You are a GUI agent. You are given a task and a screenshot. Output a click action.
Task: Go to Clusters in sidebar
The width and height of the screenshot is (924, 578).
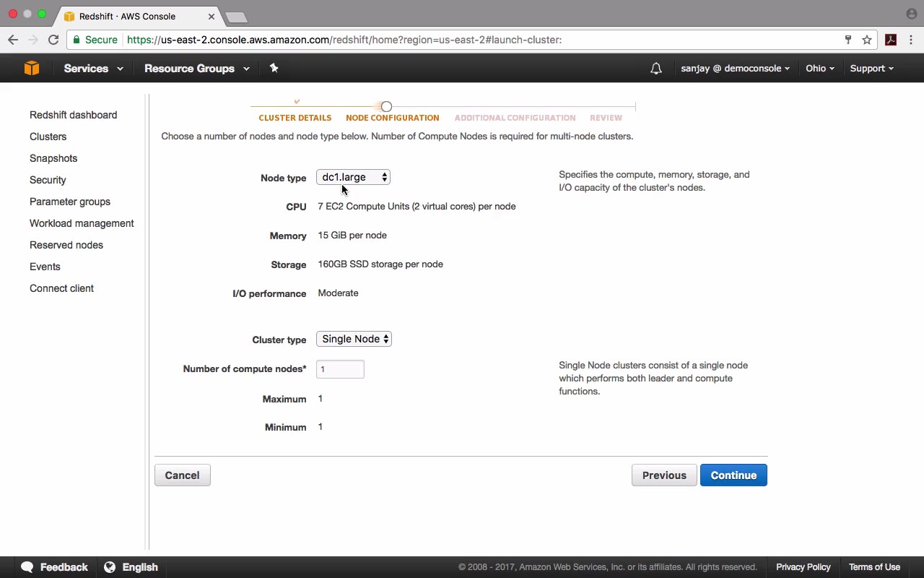tap(48, 137)
